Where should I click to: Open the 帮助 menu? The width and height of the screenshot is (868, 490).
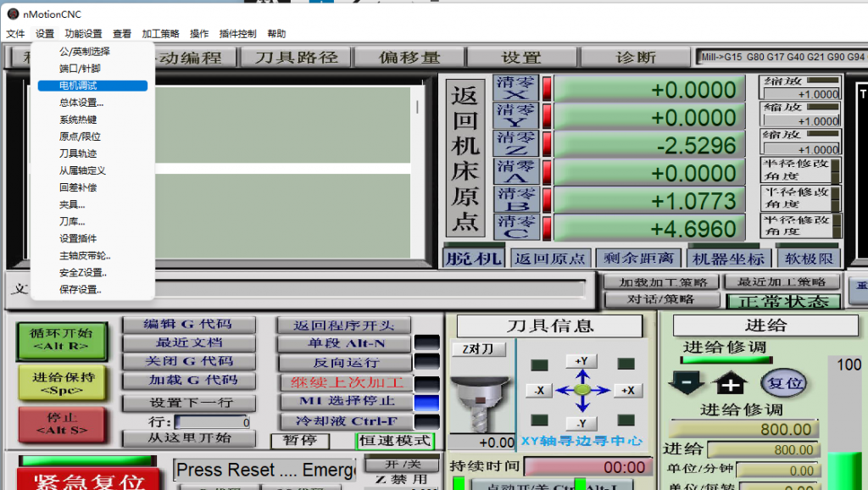pyautogui.click(x=276, y=34)
